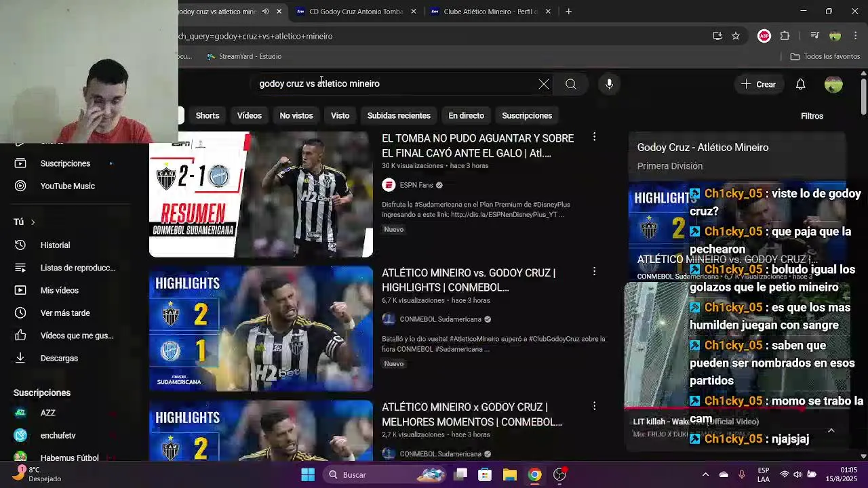The height and width of the screenshot is (488, 868).
Task: Select the No vistos filter chip
Action: coord(296,116)
